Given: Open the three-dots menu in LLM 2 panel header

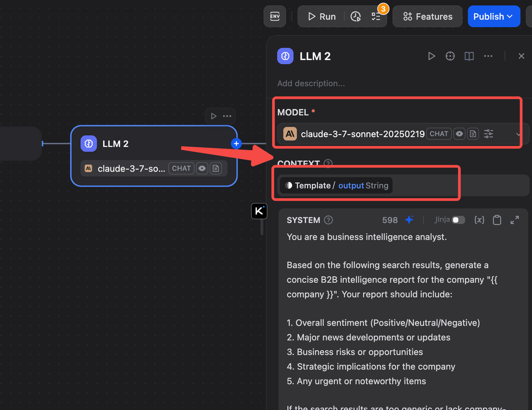Looking at the screenshot, I should (488, 56).
